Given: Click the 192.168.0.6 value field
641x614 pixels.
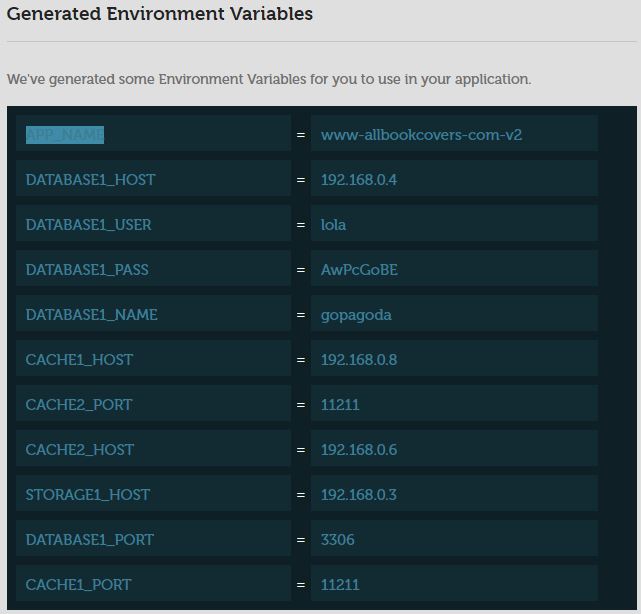Looking at the screenshot, I should [x=454, y=448].
